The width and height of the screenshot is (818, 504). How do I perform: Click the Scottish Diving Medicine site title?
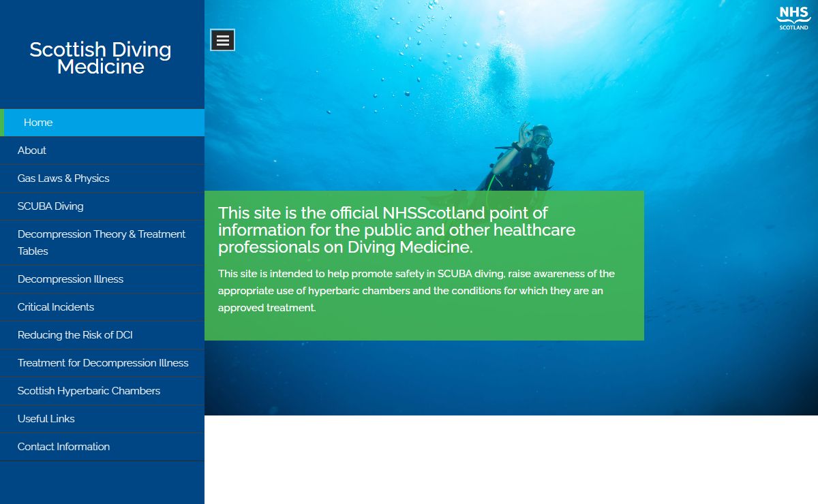pos(101,58)
